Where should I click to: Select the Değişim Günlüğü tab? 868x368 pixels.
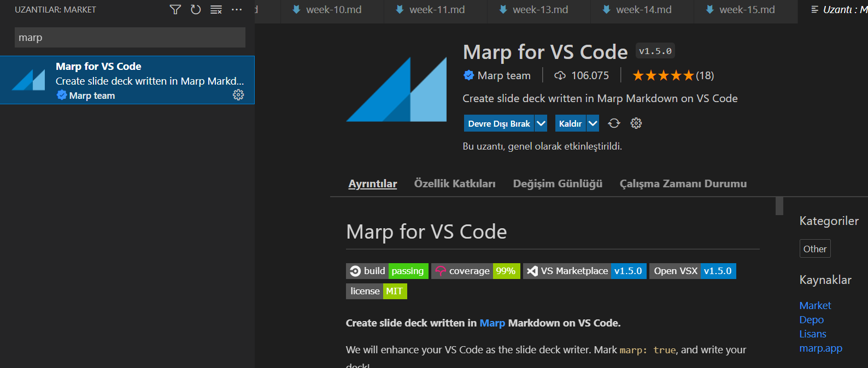coord(558,183)
